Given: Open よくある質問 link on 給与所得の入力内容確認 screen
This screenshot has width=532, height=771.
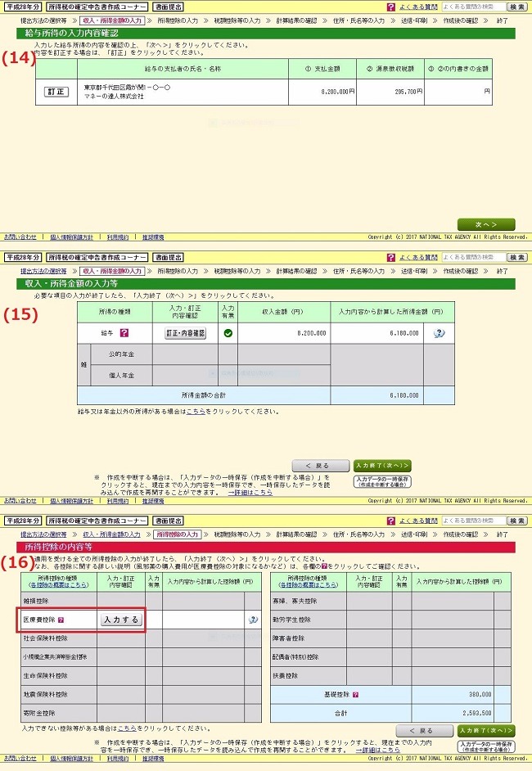Looking at the screenshot, I should pos(418,7).
